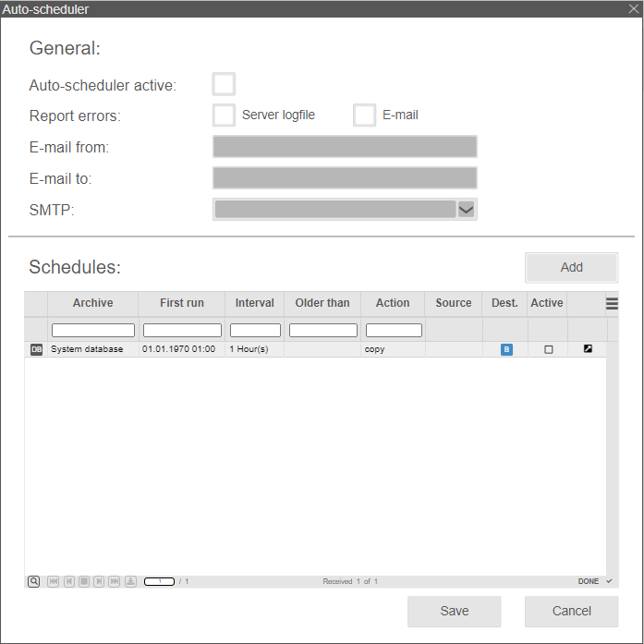Click the download/export icon in grid footer
The width and height of the screenshot is (644, 644).
pos(130,581)
